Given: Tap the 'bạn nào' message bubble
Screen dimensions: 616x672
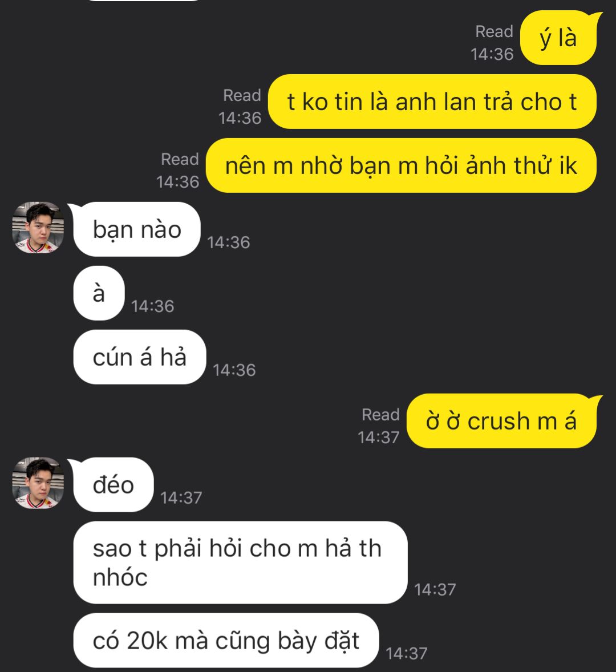Looking at the screenshot, I should (x=137, y=229).
